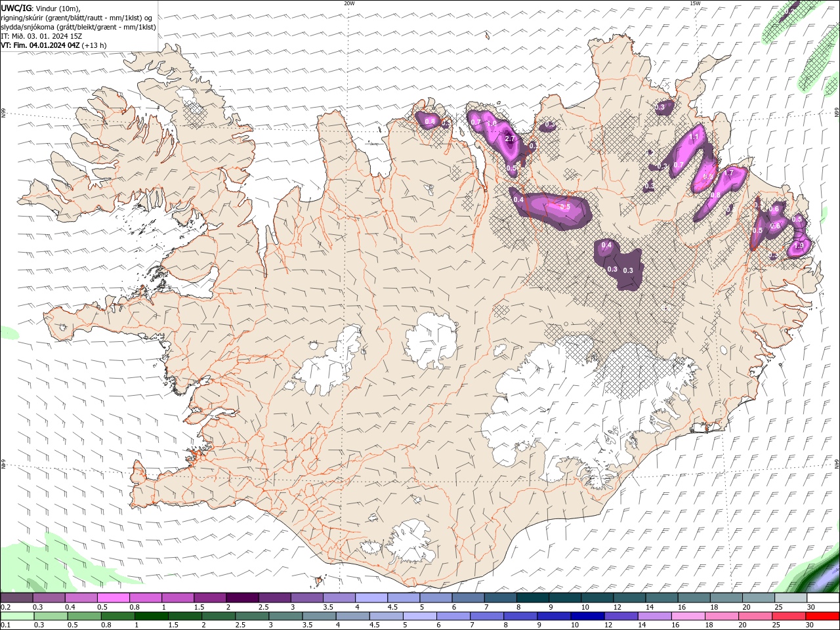The image size is (840, 630).
Task: Click the 1.9 snowfall value on the east coast
Action: [799, 246]
